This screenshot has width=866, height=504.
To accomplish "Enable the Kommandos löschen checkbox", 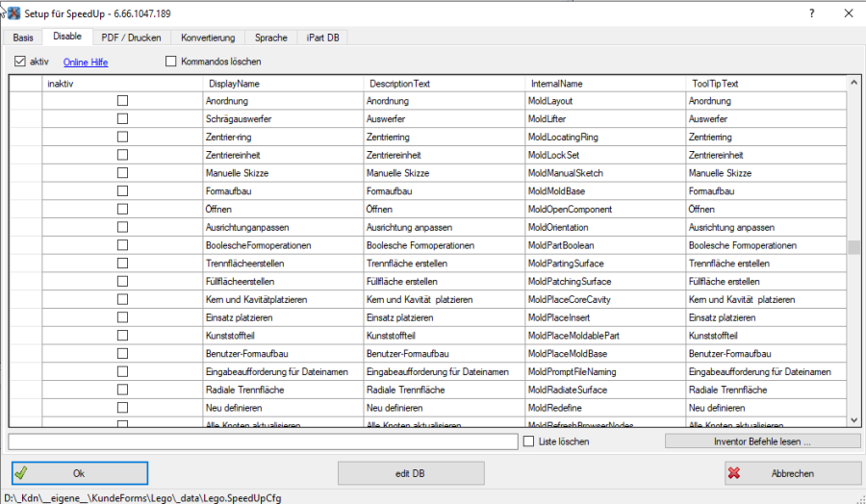I will (172, 62).
